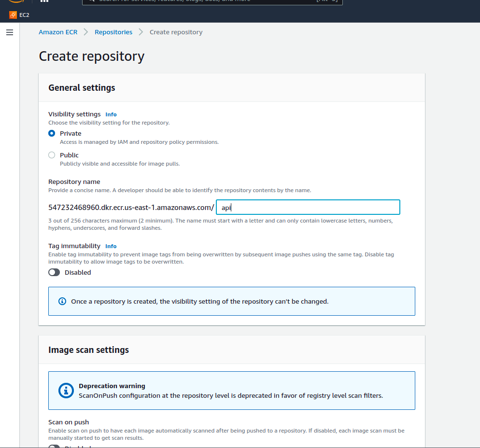The height and width of the screenshot is (448, 480).
Task: Select the Public visibility radio button
Action: [52, 155]
